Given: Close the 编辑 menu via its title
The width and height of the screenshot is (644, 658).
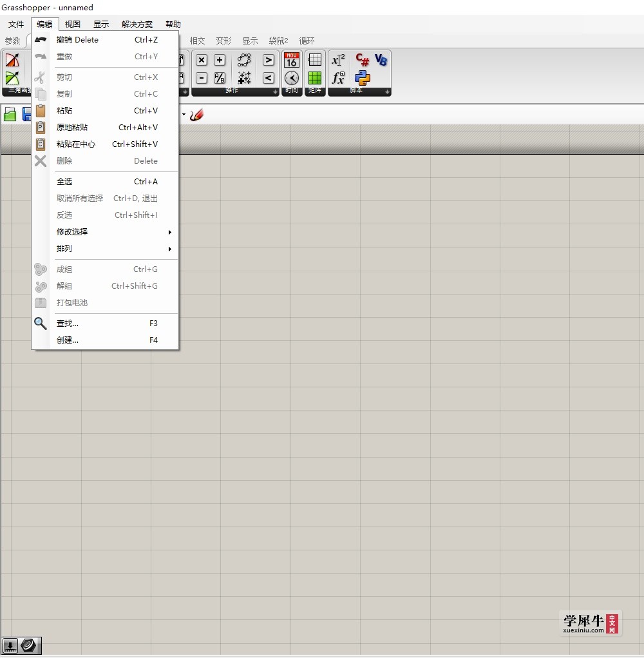Looking at the screenshot, I should [x=44, y=24].
